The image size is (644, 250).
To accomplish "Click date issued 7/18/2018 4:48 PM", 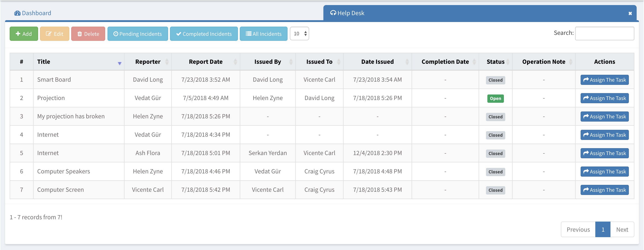I will 377,171.
